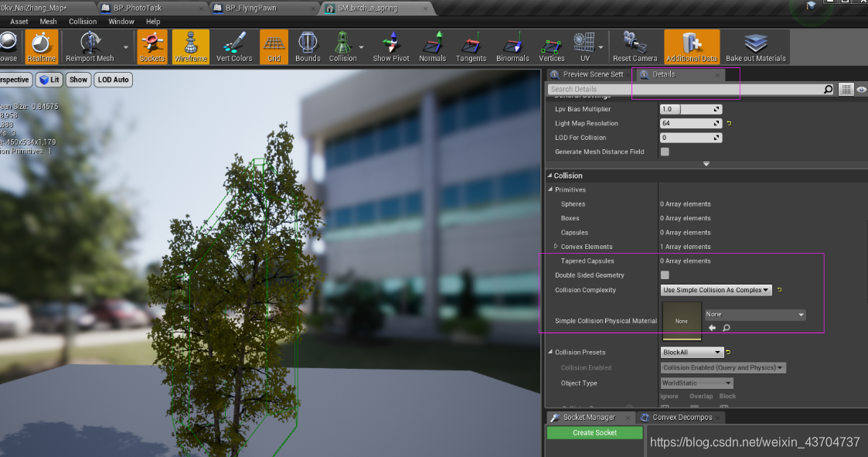Open property matrix grid view button
The width and height of the screenshot is (868, 457).
point(846,89)
